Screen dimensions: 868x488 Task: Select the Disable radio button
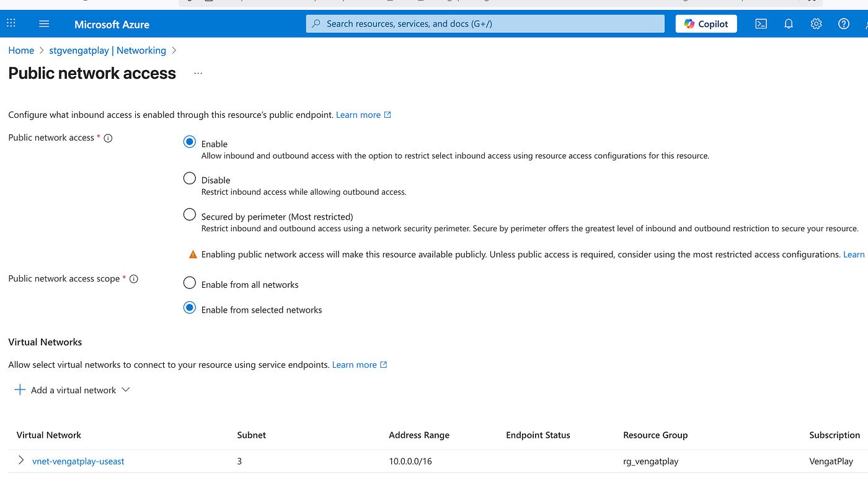(x=190, y=179)
